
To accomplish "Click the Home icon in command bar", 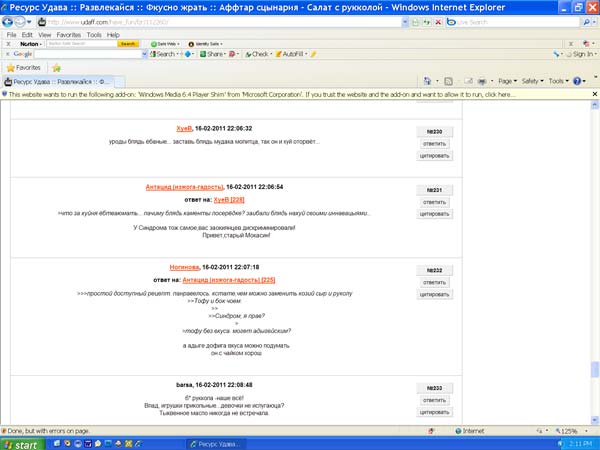I will [427, 81].
